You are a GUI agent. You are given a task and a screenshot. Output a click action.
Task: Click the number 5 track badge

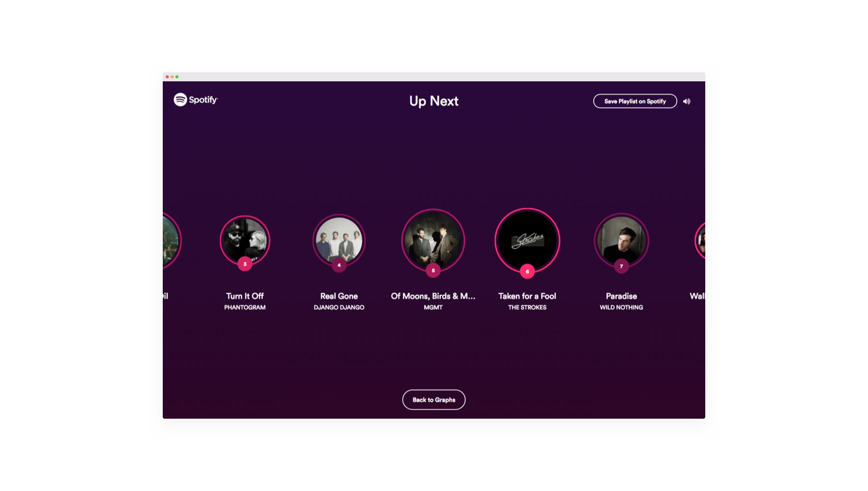(x=433, y=271)
